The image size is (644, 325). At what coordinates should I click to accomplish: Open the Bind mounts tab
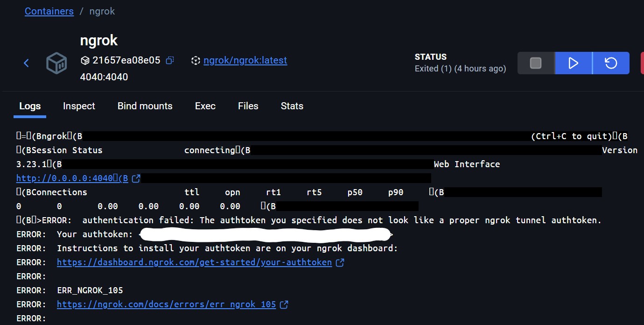[x=145, y=106]
